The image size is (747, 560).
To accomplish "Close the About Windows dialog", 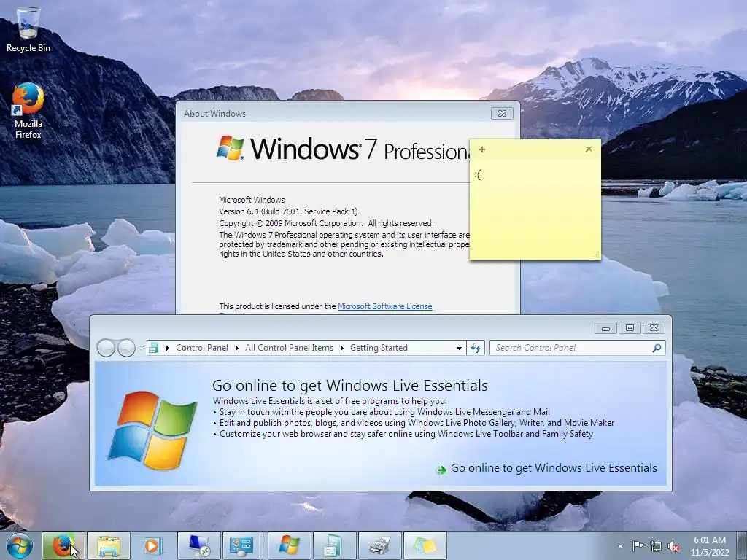I will 502,113.
